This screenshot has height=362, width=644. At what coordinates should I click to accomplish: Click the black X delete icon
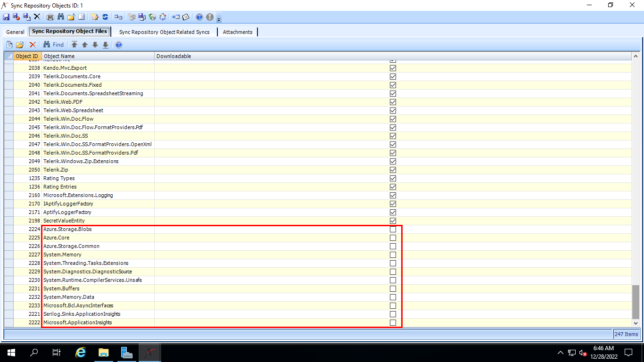click(x=37, y=17)
